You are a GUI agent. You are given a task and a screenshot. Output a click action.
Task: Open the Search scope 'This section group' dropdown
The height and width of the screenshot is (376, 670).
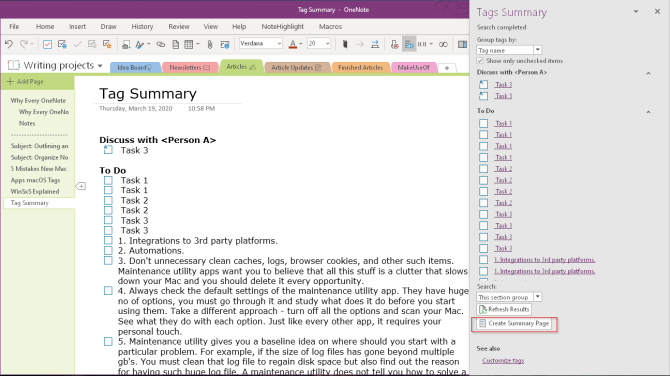[538, 297]
